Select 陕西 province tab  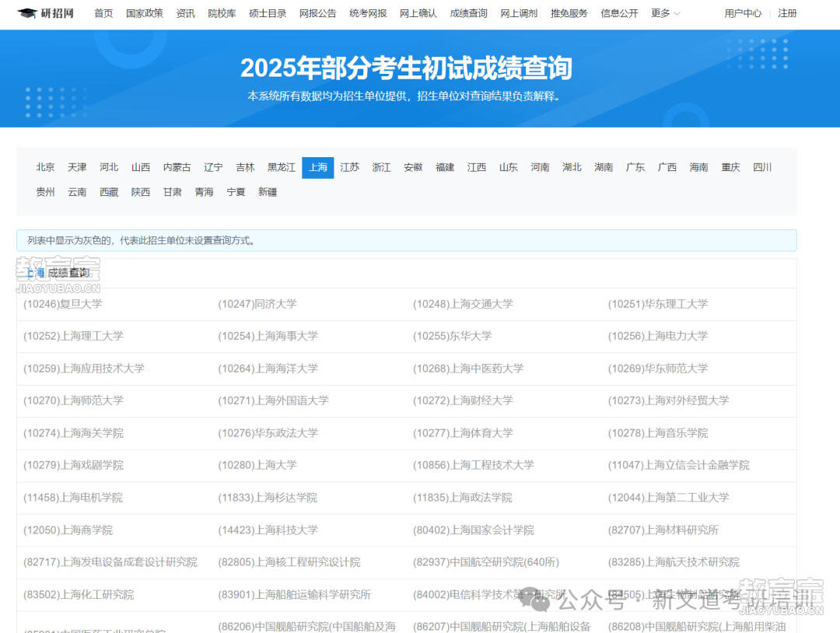coord(141,192)
